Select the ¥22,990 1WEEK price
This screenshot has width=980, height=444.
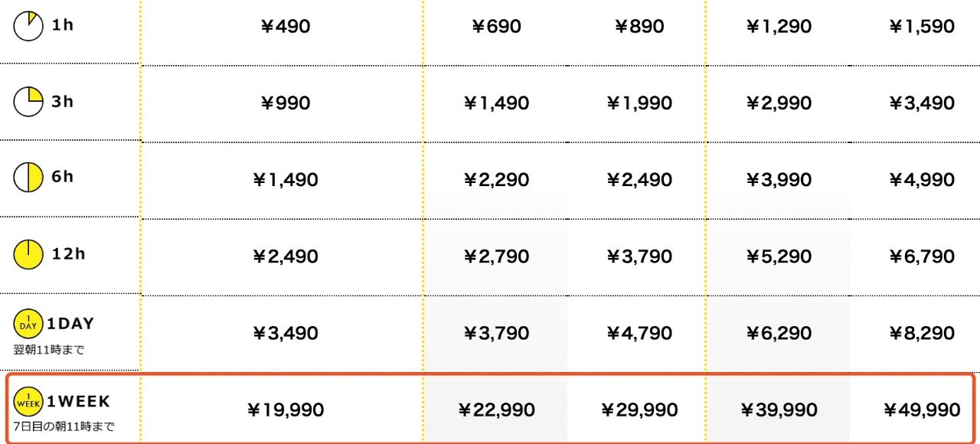[496, 410]
